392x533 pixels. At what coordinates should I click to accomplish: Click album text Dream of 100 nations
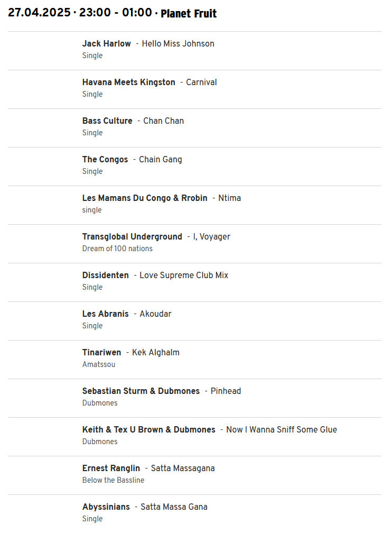(117, 249)
